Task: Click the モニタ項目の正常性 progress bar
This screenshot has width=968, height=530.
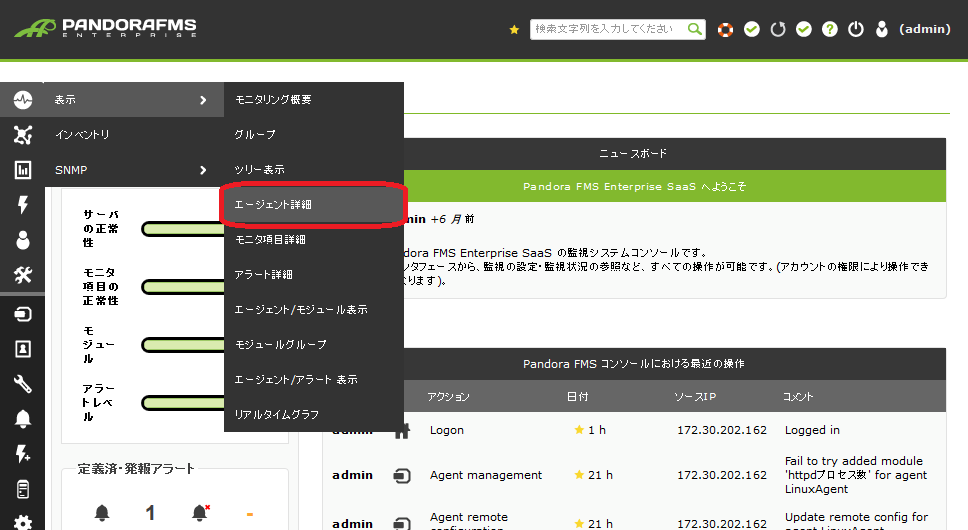Action: pyautogui.click(x=183, y=287)
